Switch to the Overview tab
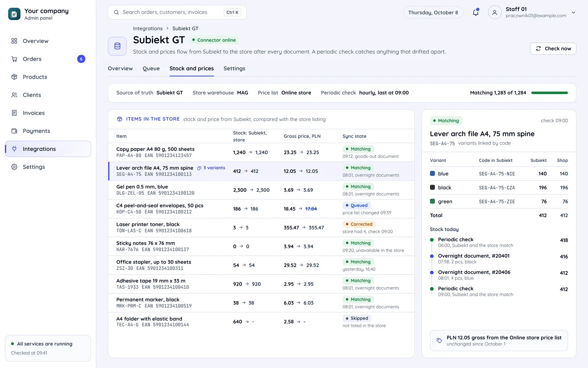588x368 pixels. coord(120,68)
